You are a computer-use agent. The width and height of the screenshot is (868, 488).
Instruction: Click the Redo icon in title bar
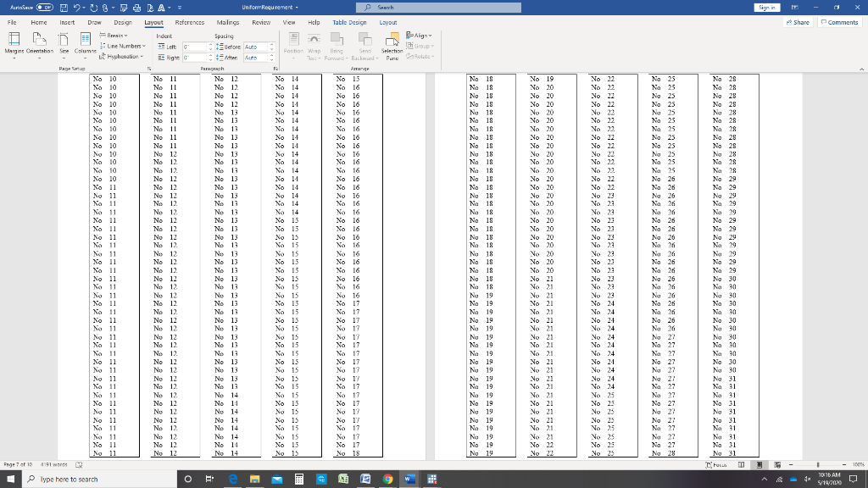pyautogui.click(x=93, y=7)
